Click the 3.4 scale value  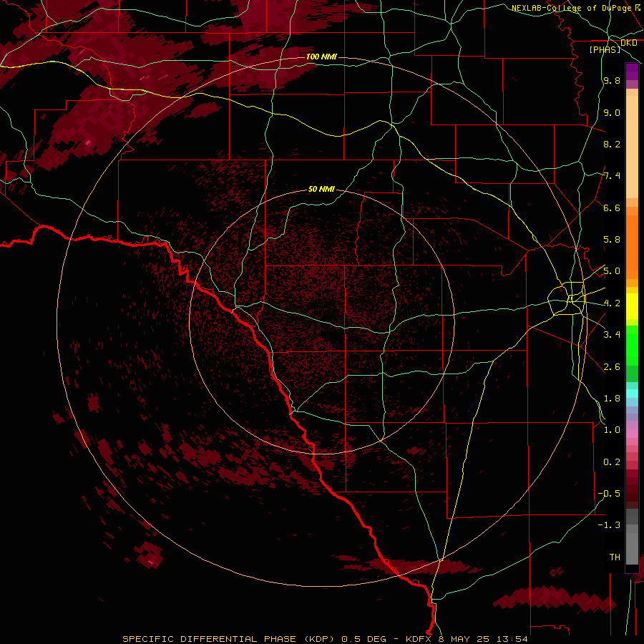coord(612,334)
